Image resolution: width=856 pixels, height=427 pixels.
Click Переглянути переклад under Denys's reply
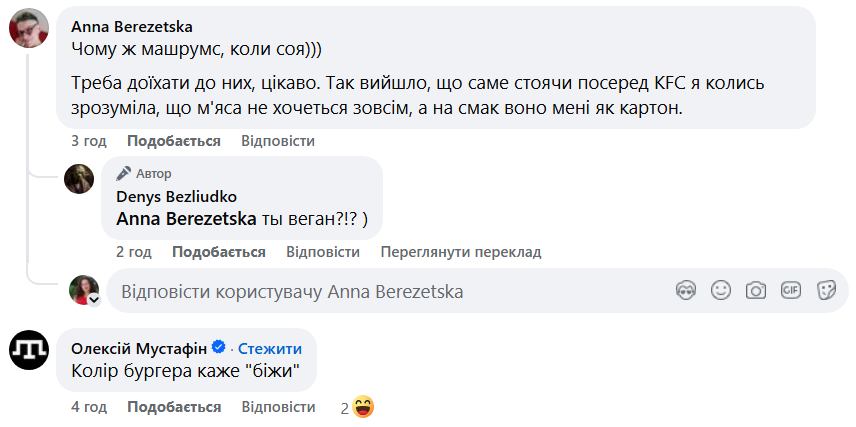[x=460, y=252]
